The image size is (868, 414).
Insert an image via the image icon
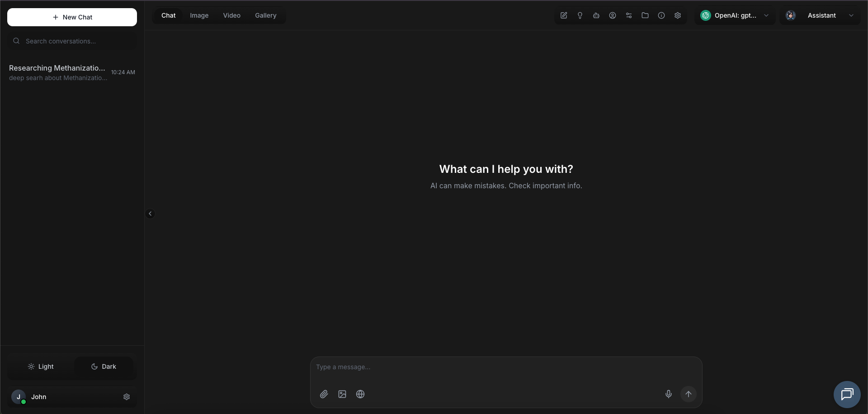pyautogui.click(x=342, y=394)
